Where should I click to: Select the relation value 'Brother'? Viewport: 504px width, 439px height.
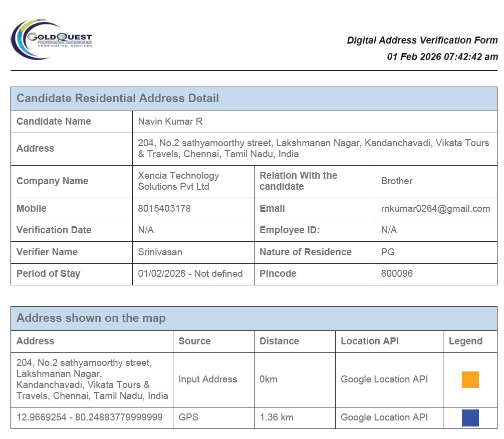click(x=397, y=181)
